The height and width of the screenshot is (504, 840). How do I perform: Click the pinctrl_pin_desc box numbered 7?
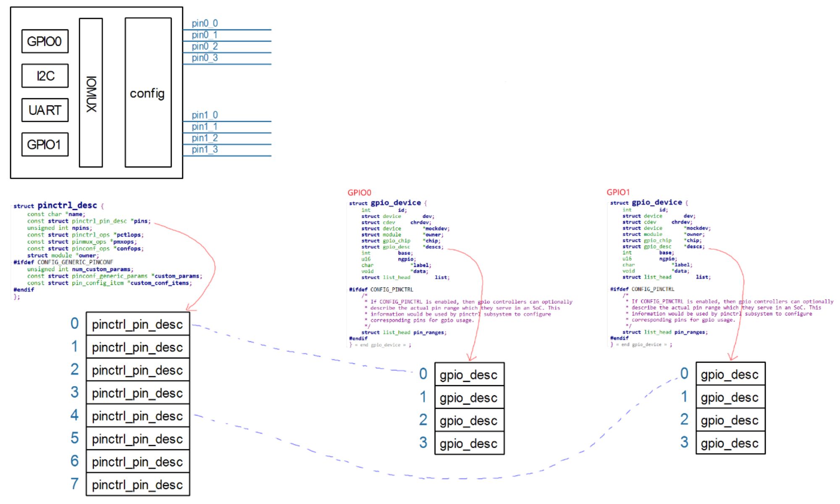pos(138,484)
